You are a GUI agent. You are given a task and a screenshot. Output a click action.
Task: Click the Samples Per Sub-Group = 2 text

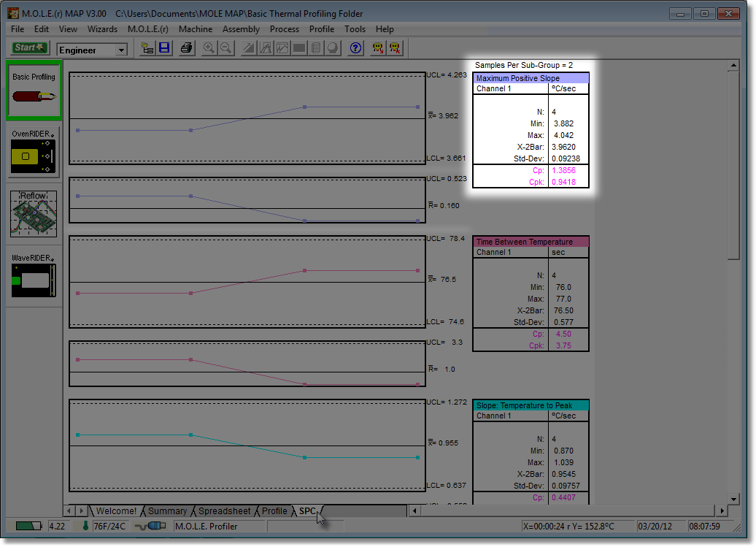[524, 65]
